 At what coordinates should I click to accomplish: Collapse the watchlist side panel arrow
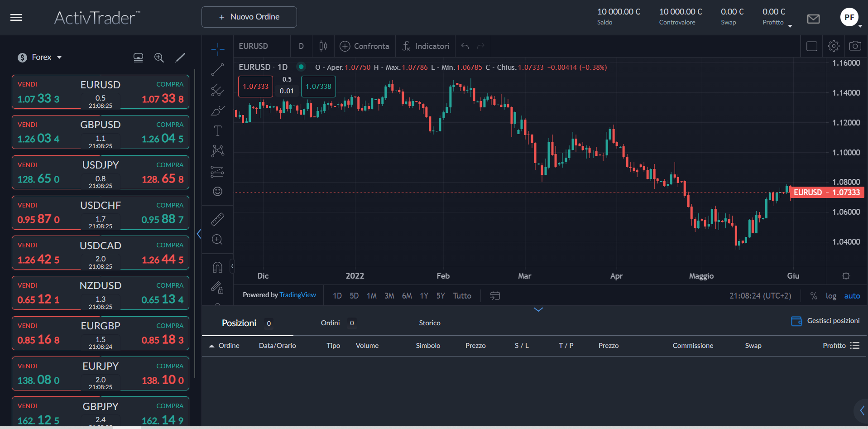coord(199,234)
